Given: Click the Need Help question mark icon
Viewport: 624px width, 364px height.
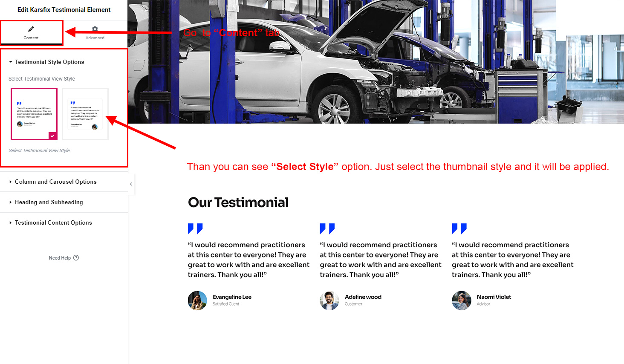Looking at the screenshot, I should (x=76, y=258).
